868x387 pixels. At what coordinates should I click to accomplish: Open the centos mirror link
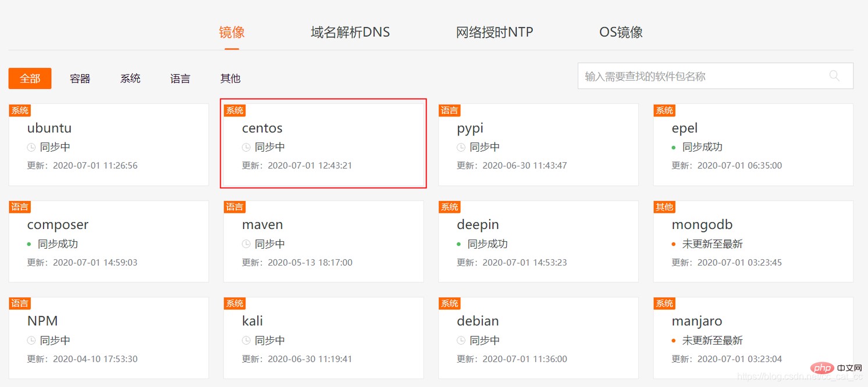pos(262,128)
